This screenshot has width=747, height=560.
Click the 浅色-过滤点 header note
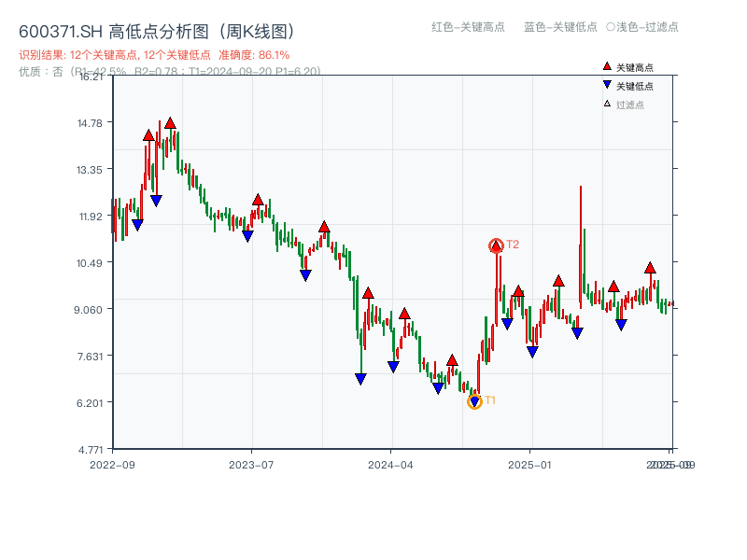click(x=642, y=27)
